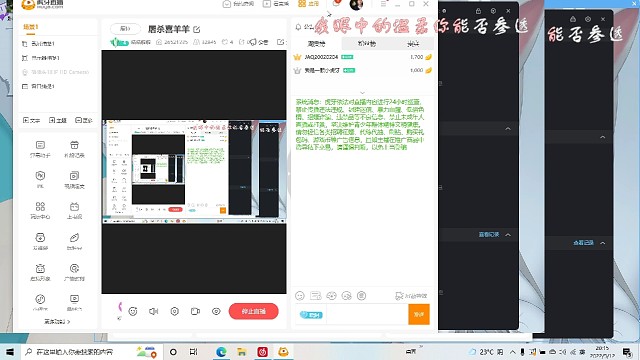Click the rounded button left of the title
The height and width of the screenshot is (360, 640).
tap(125, 29)
